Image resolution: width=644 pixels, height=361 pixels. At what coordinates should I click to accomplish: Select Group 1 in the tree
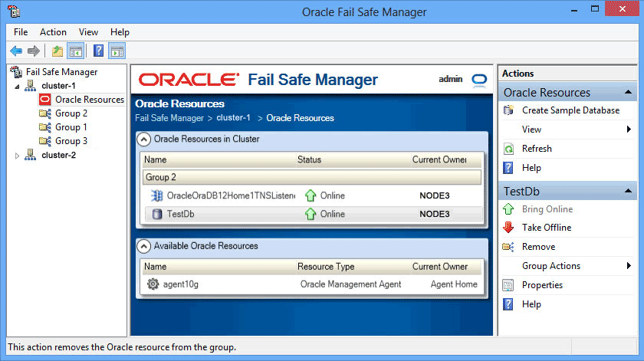[71, 127]
